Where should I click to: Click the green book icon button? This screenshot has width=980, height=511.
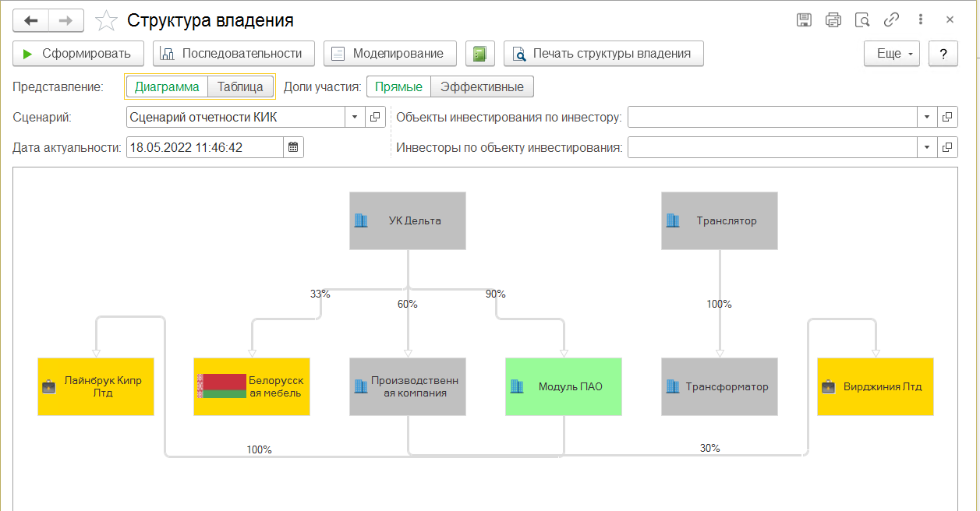click(480, 54)
